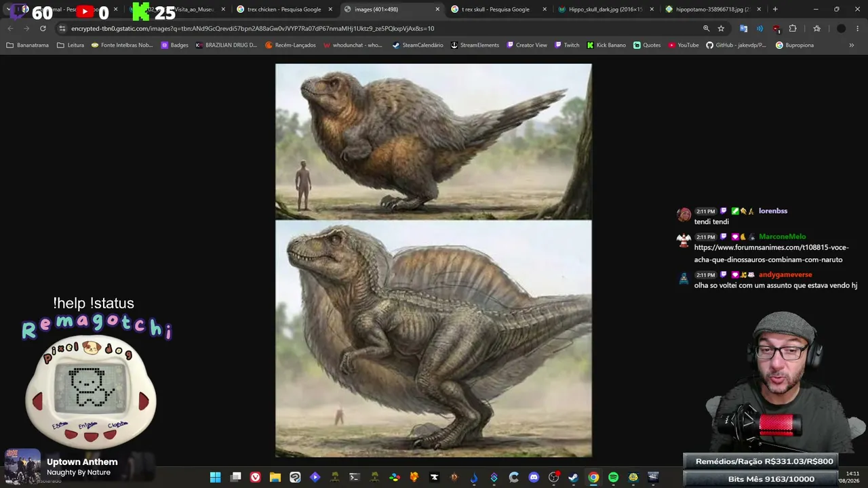This screenshot has height=488, width=868.
Task: Select the "images (401×498)" tab
Action: pos(391,9)
